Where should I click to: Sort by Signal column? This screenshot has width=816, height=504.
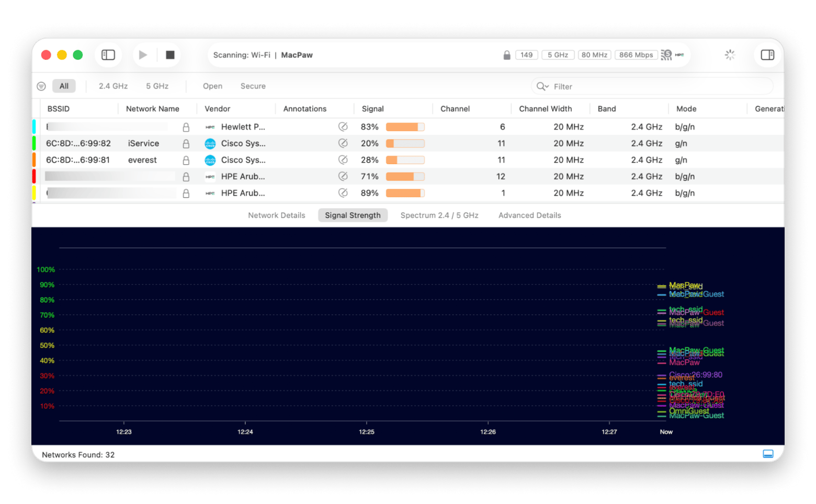(x=372, y=109)
